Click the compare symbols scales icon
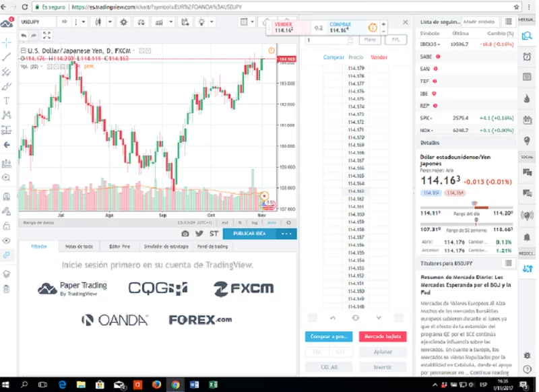539x392 pixels. click(141, 22)
